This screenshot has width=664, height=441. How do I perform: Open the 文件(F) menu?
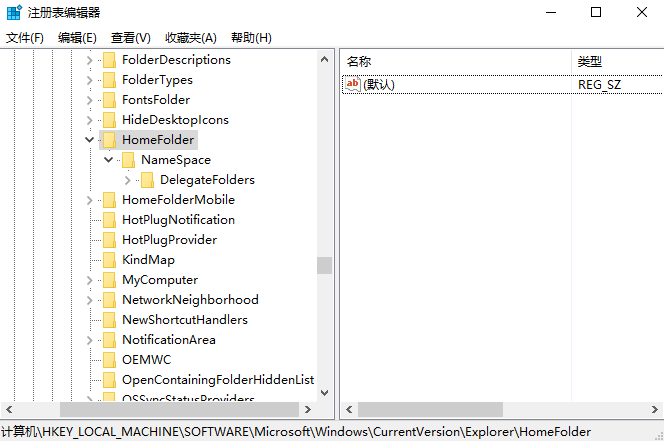[25, 38]
